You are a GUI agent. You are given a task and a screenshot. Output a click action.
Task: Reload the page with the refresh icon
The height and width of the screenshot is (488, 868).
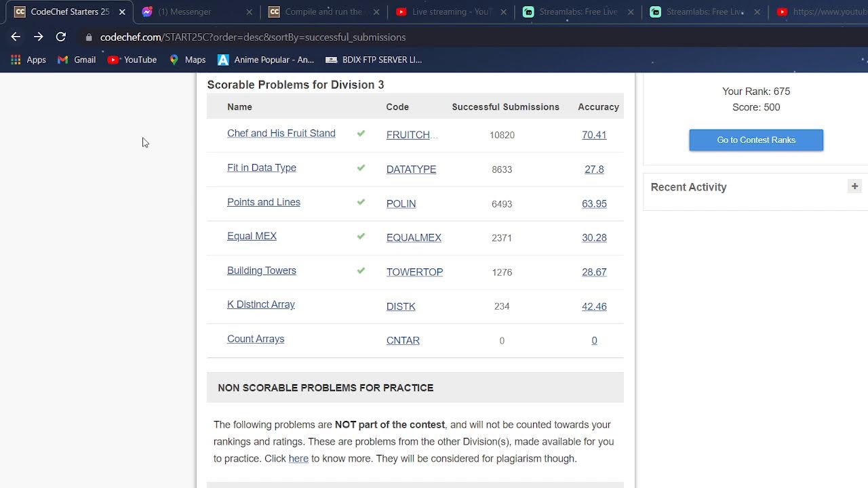61,37
